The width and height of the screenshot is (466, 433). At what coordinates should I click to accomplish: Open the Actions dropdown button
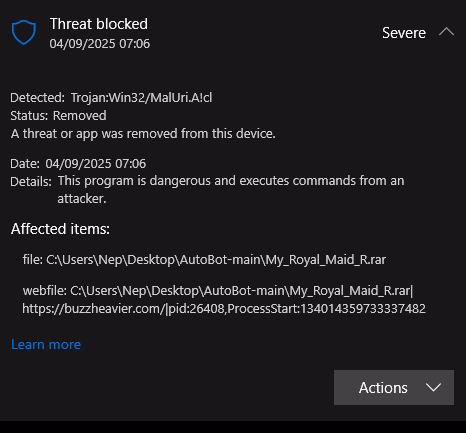[x=394, y=387]
